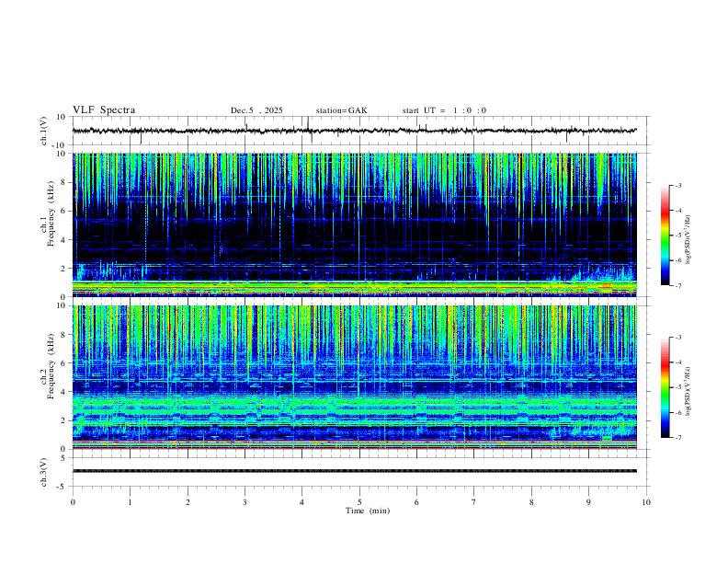The image size is (728, 563).
Task: Click the "ch.3(V)" axis label
Action: tap(44, 472)
